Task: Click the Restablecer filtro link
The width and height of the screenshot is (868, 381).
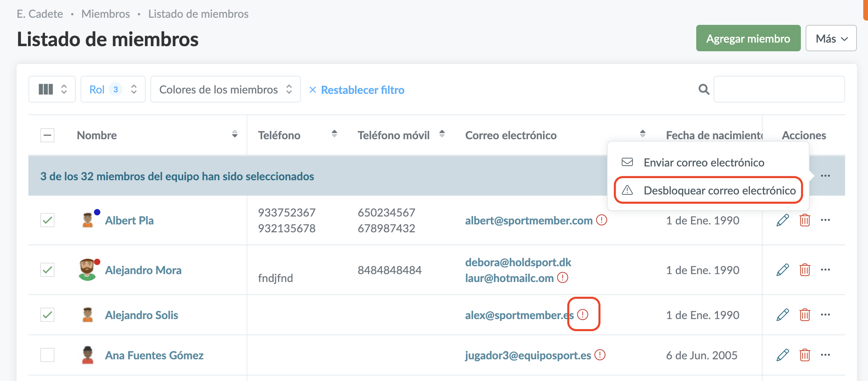Action: [x=362, y=90]
